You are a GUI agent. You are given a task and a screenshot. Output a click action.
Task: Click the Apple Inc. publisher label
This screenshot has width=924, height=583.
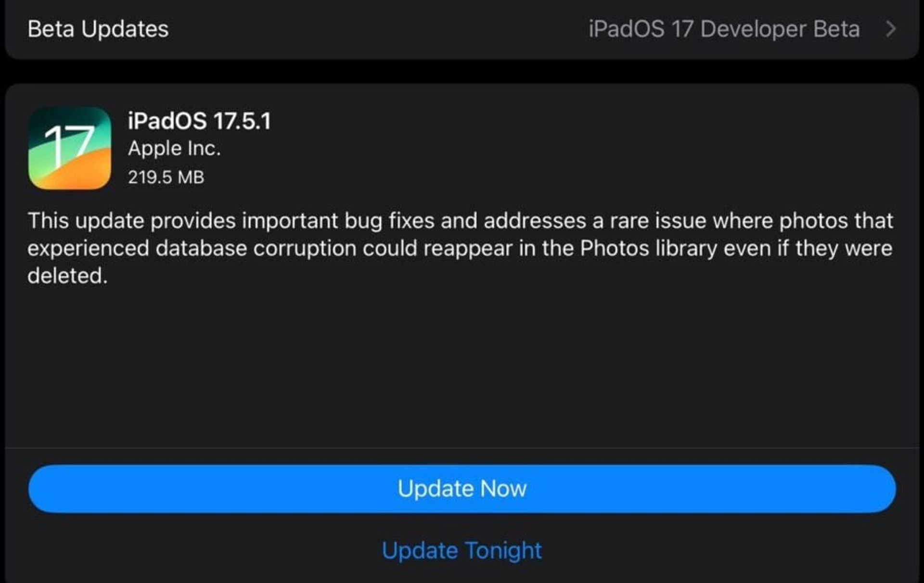tap(174, 149)
